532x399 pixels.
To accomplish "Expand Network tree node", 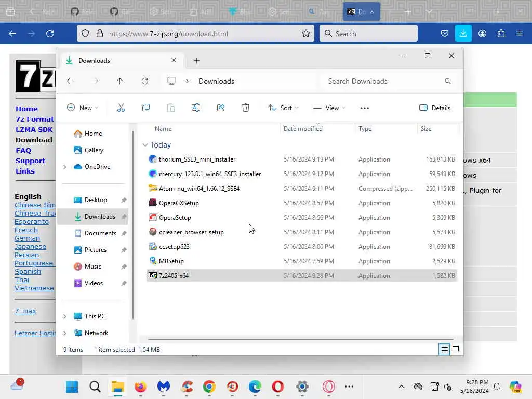I will [x=64, y=333].
